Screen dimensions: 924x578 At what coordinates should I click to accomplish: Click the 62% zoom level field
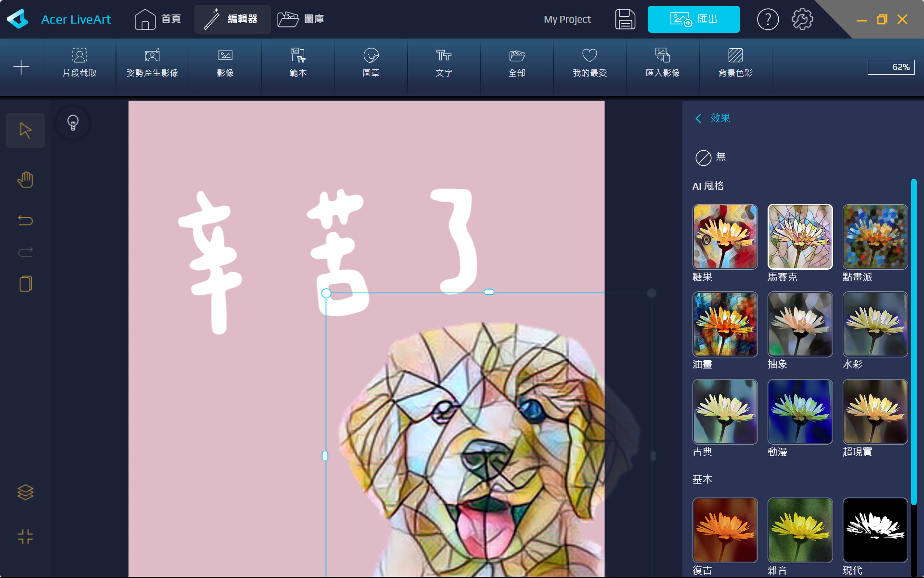[x=891, y=67]
